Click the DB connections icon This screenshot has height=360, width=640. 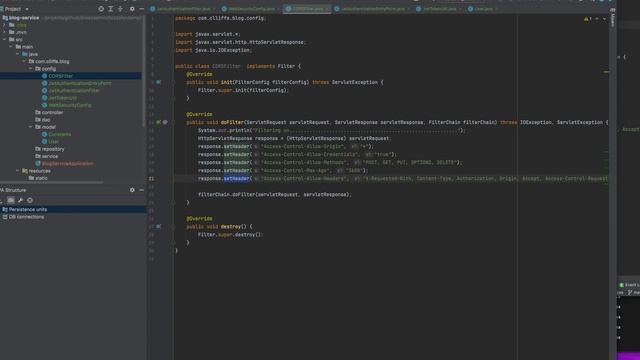(5, 217)
